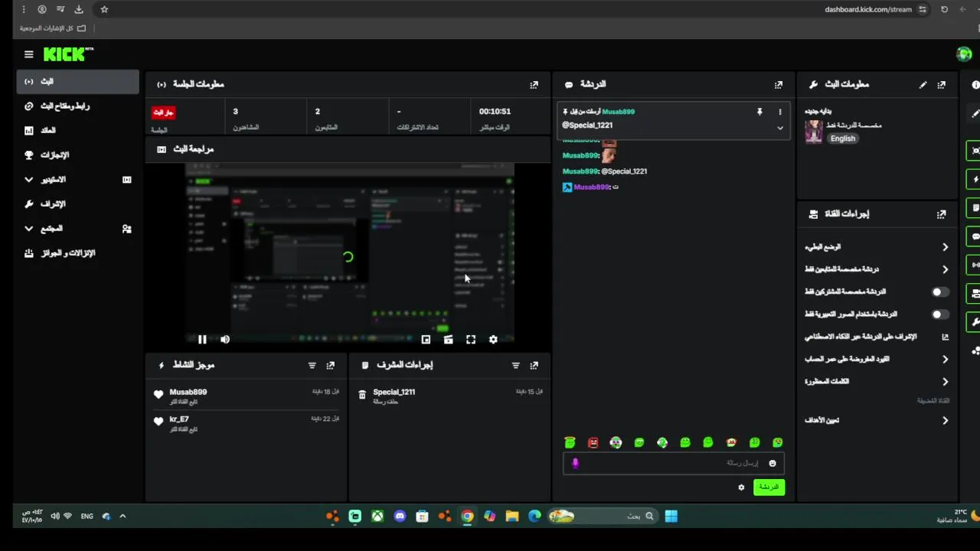Open Moderation (الإشراف) in the sidebar
The image size is (980, 551).
[77, 204]
